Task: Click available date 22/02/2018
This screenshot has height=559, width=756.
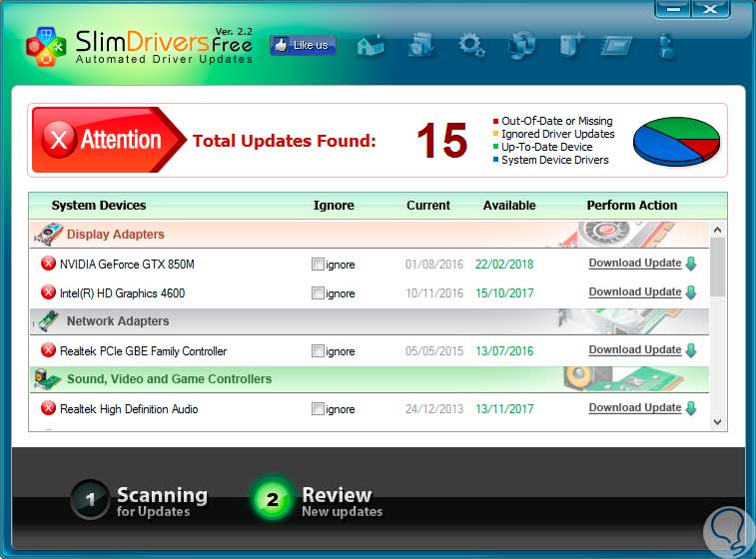Action: (x=504, y=265)
